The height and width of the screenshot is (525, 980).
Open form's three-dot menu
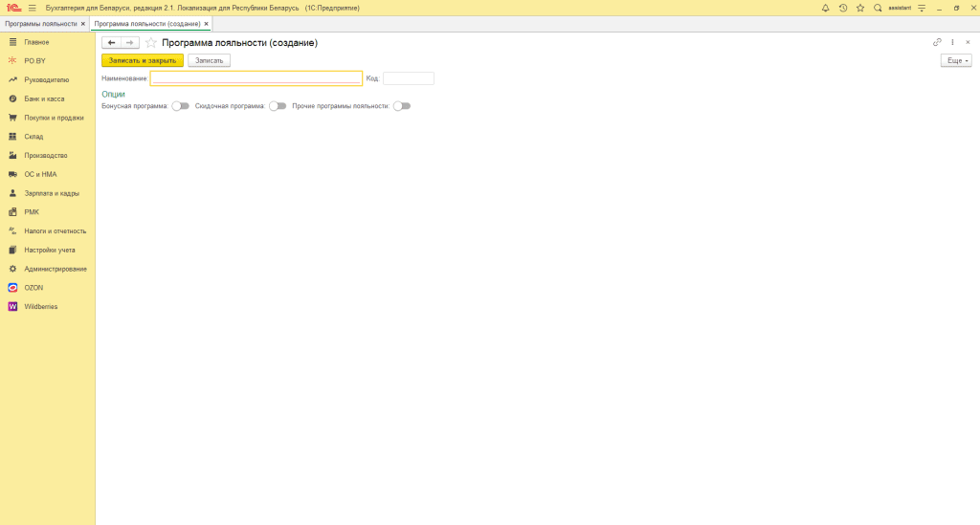click(x=952, y=42)
